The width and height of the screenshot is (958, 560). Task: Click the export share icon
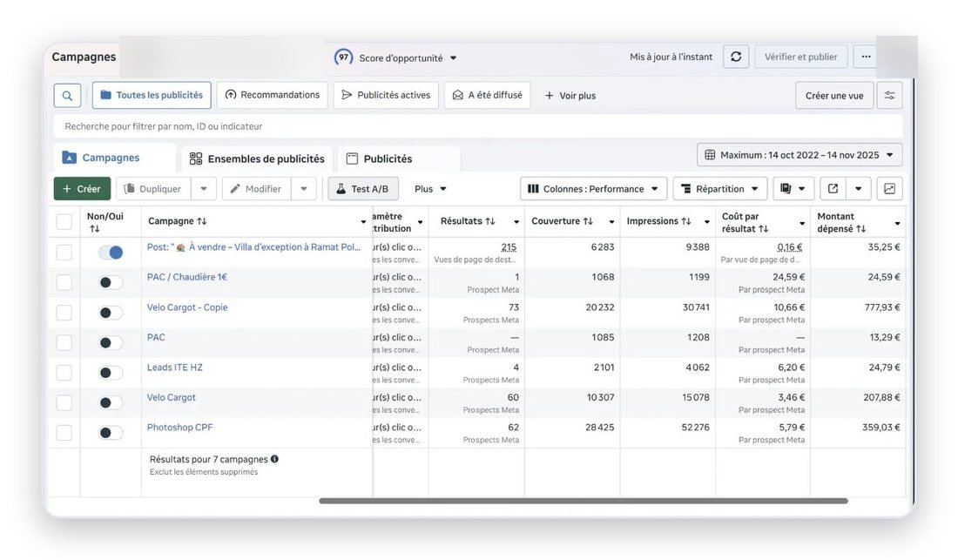(x=833, y=189)
